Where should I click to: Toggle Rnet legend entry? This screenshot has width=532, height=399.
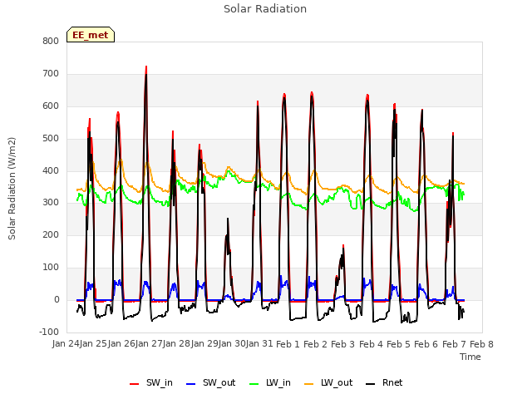[384, 382]
